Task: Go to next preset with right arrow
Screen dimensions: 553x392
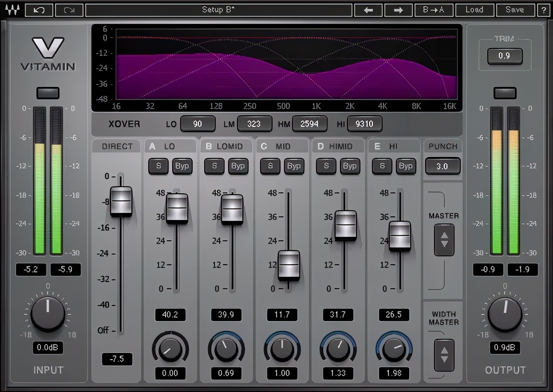Action: tap(398, 10)
